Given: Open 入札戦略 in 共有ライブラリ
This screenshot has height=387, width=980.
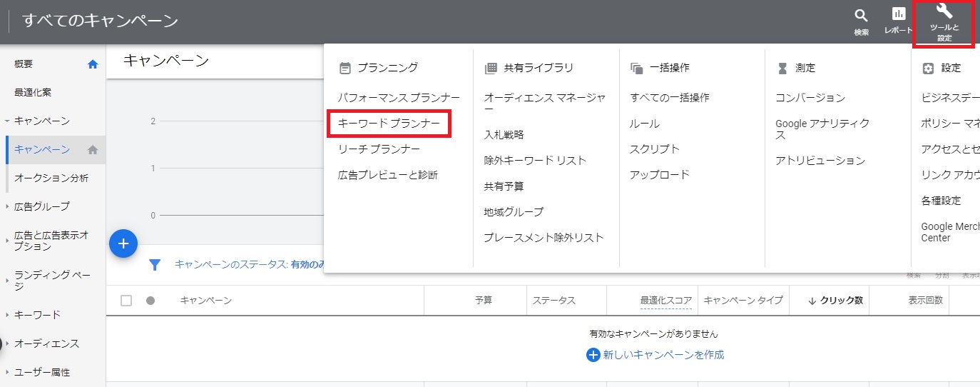Looking at the screenshot, I should [504, 134].
